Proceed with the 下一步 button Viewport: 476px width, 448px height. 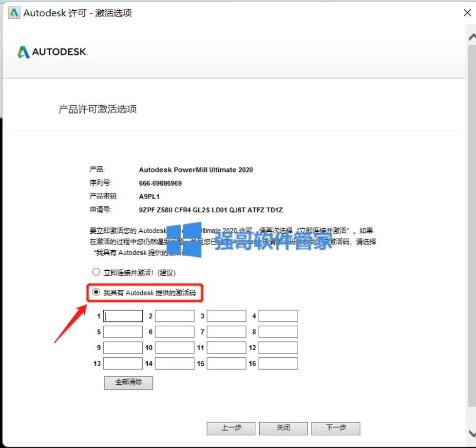(x=336, y=429)
